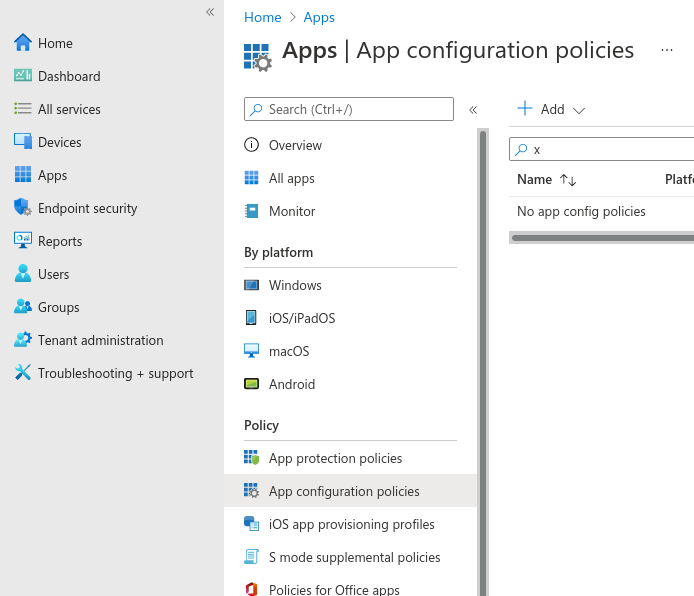Screen dimensions: 694x596
Task: Click the App protection policies shield icon
Action: 251,458
